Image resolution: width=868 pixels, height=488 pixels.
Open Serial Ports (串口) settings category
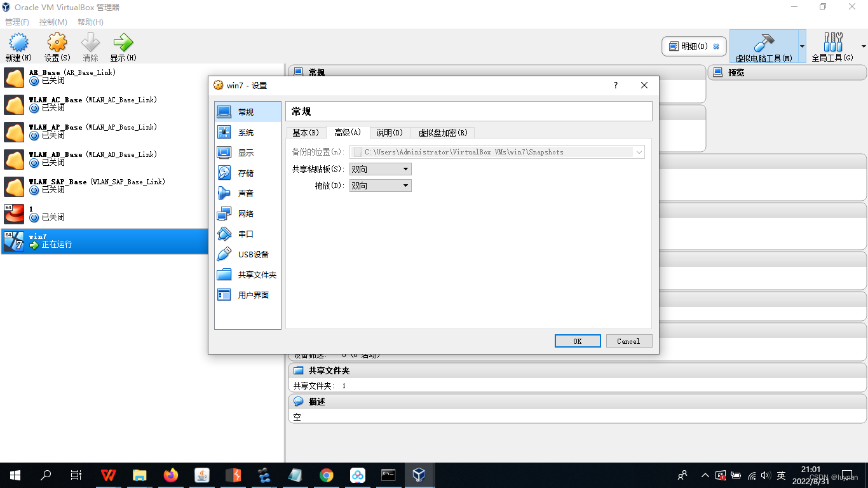coord(248,234)
